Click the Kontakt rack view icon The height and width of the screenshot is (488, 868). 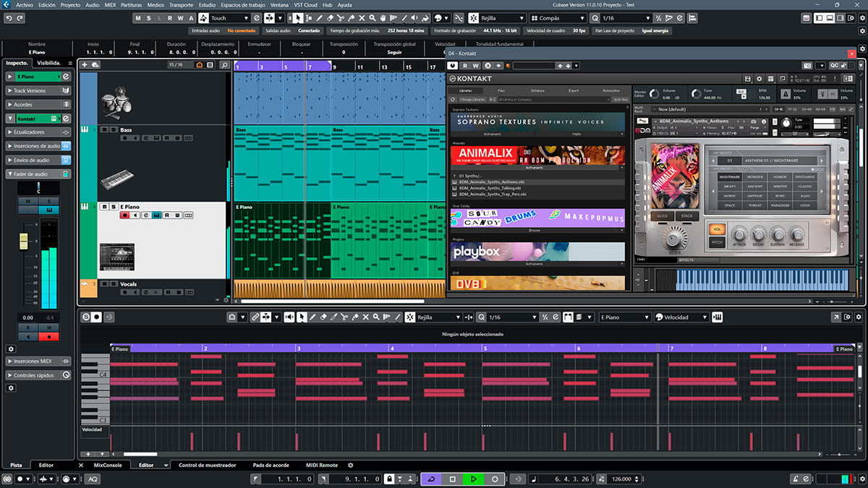[770, 78]
